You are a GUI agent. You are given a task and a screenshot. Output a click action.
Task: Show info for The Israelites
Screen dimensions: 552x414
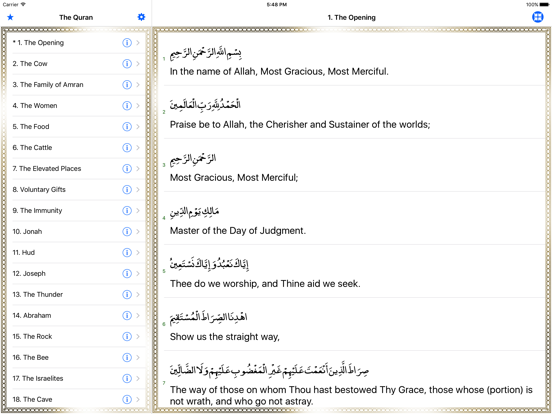coord(127,378)
